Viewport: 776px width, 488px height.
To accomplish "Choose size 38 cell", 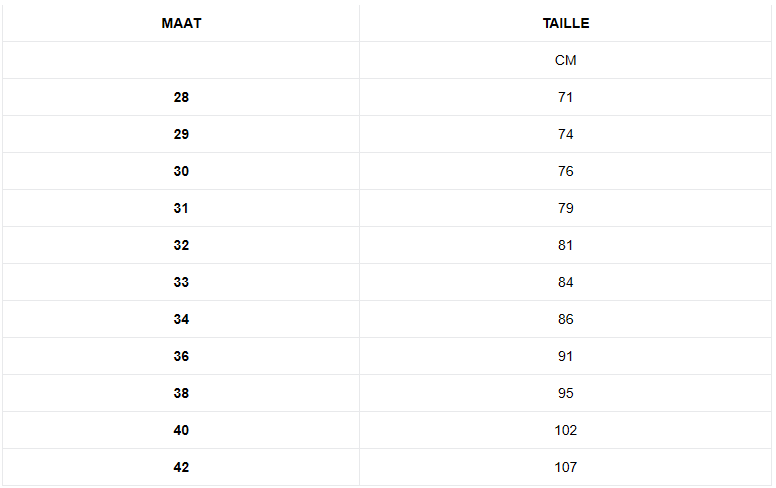I will coord(181,393).
